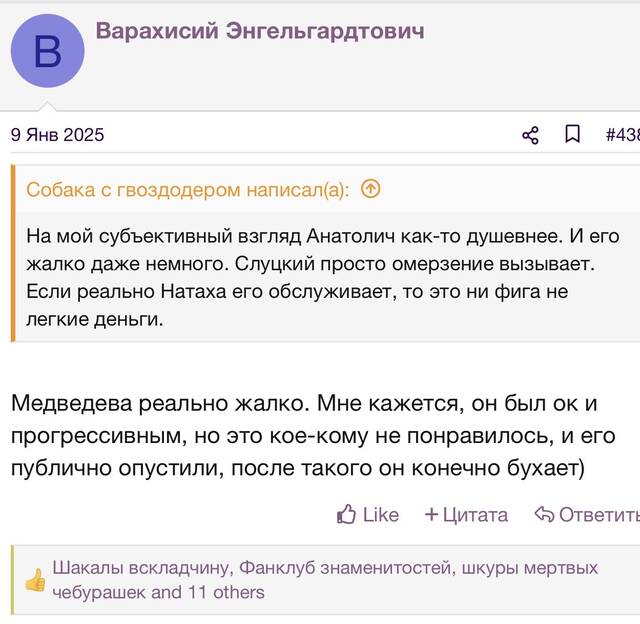Open the purple "B" user avatar
Viewport: 640px width, 624px height.
coord(47,51)
